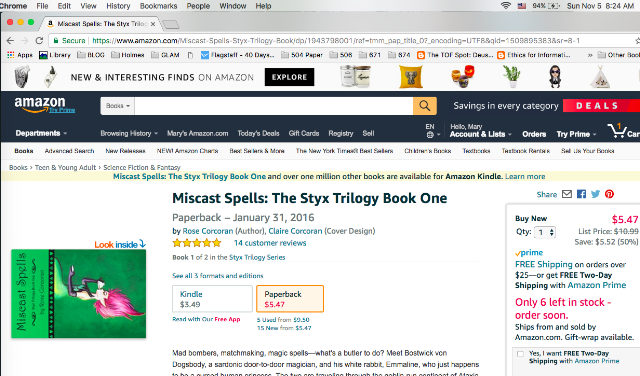Click the Miscast Spells book cover image

pos(78,294)
